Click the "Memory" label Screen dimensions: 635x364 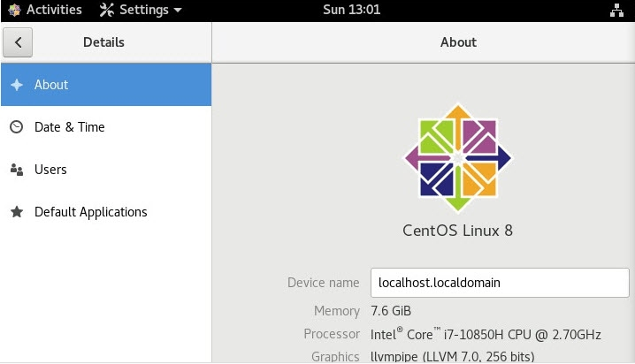click(x=337, y=311)
